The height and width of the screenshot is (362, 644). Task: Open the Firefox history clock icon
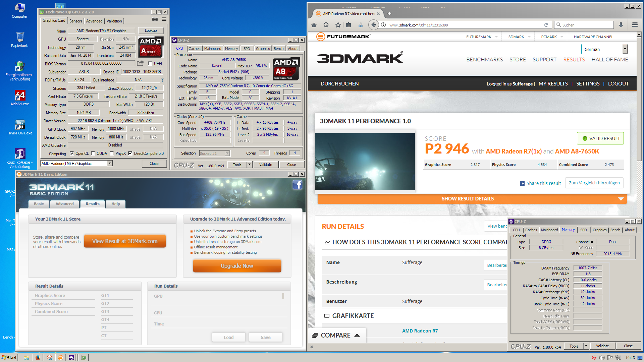(326, 25)
